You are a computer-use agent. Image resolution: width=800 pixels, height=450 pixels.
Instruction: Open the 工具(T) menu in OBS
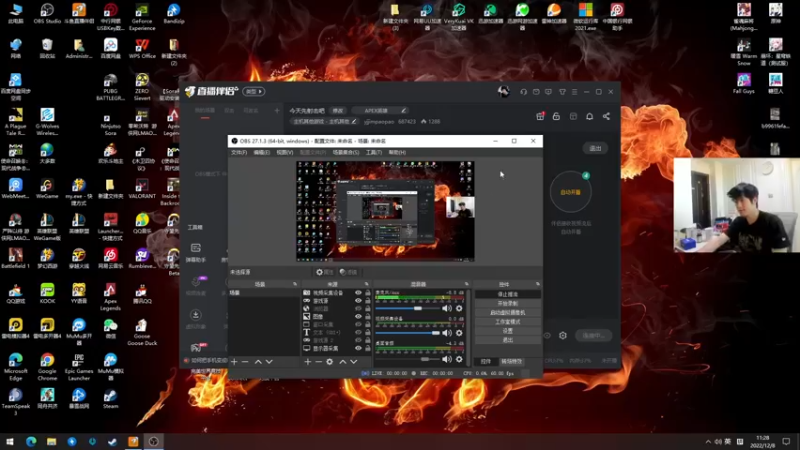374,153
